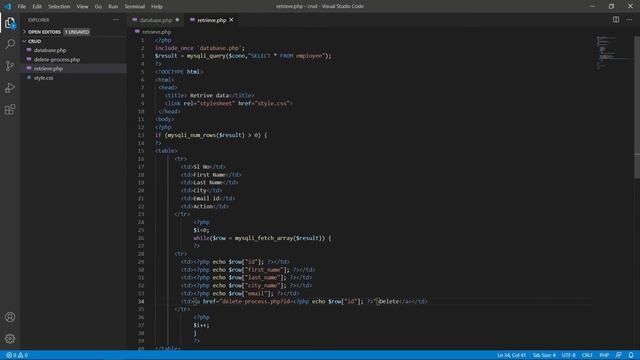This screenshot has width=640, height=360.
Task: Open the Selection menu
Action: (x=59, y=7)
